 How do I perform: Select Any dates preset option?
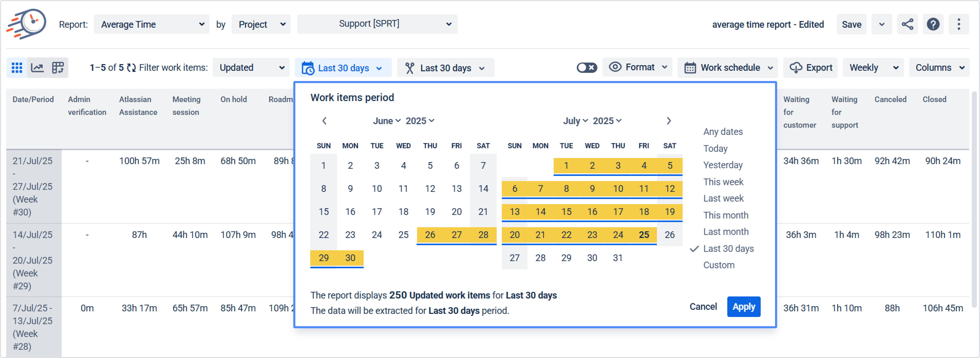click(723, 132)
